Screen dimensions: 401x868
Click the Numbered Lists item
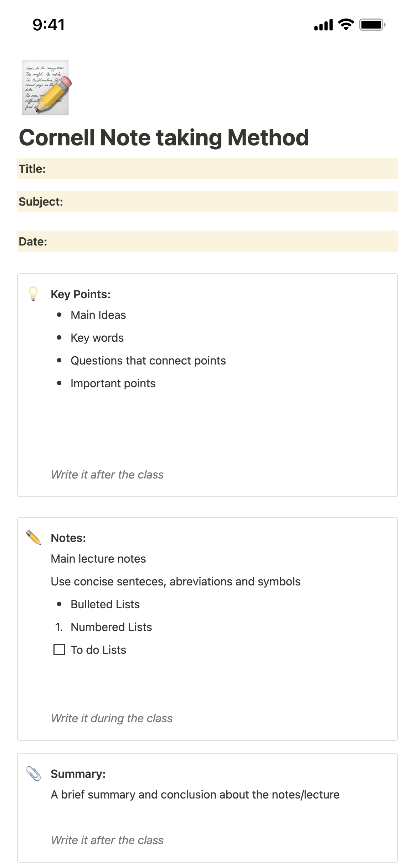111,627
